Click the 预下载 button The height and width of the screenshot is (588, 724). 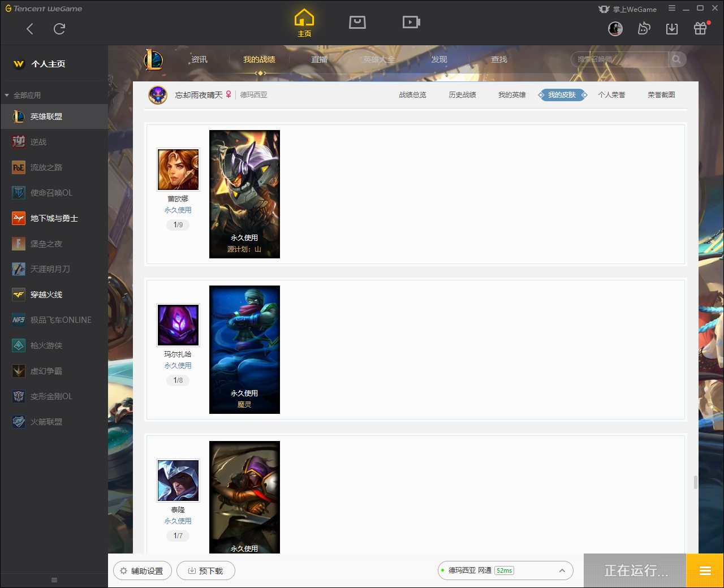[206, 570]
